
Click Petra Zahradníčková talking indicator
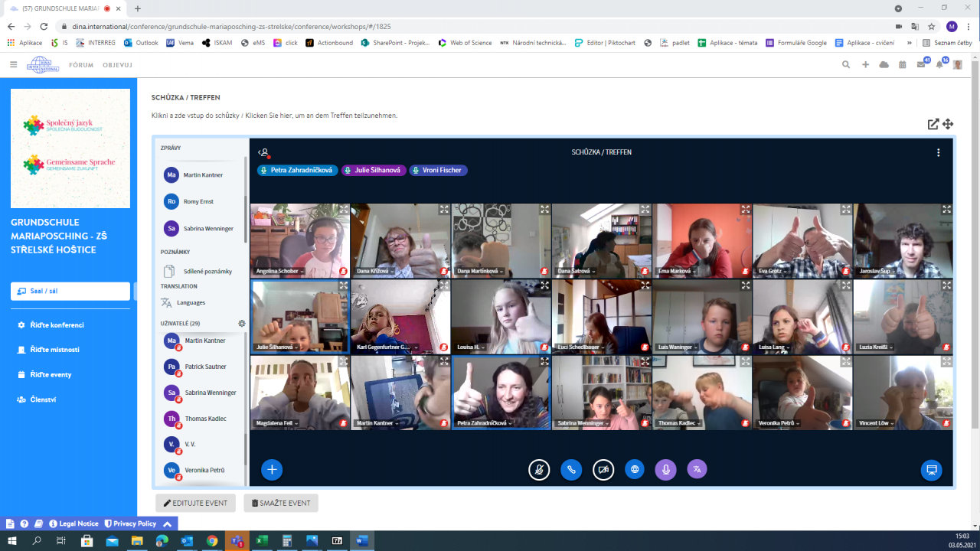pyautogui.click(x=297, y=170)
